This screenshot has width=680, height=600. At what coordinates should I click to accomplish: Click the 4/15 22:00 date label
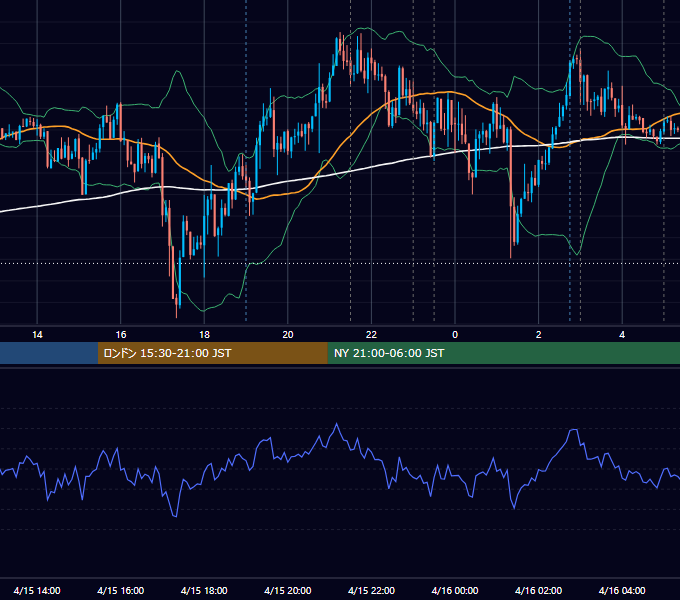coord(371,590)
